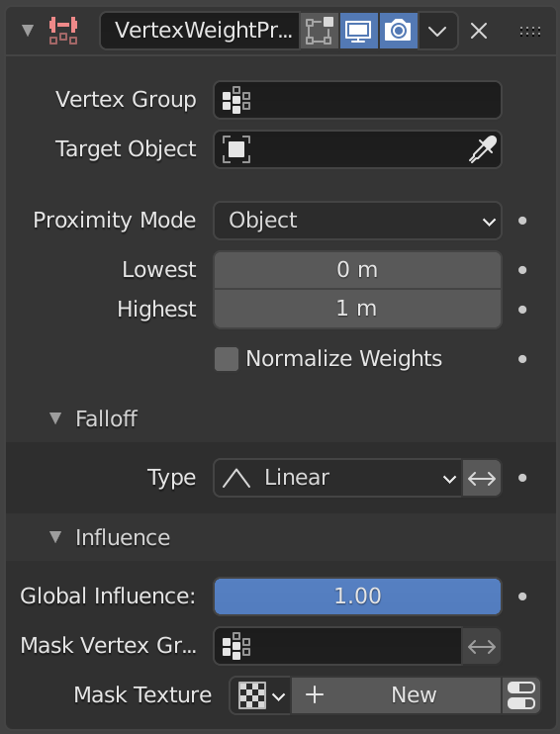Open the Mask Texture browse dropdown
Viewport: 560px width, 734px height.
pyautogui.click(x=261, y=695)
